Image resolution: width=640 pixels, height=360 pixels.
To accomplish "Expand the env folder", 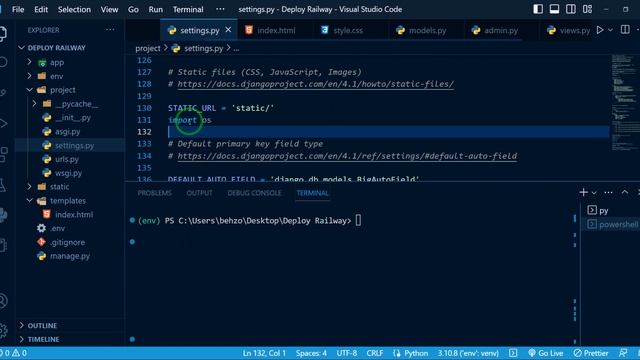I will (x=70, y=76).
